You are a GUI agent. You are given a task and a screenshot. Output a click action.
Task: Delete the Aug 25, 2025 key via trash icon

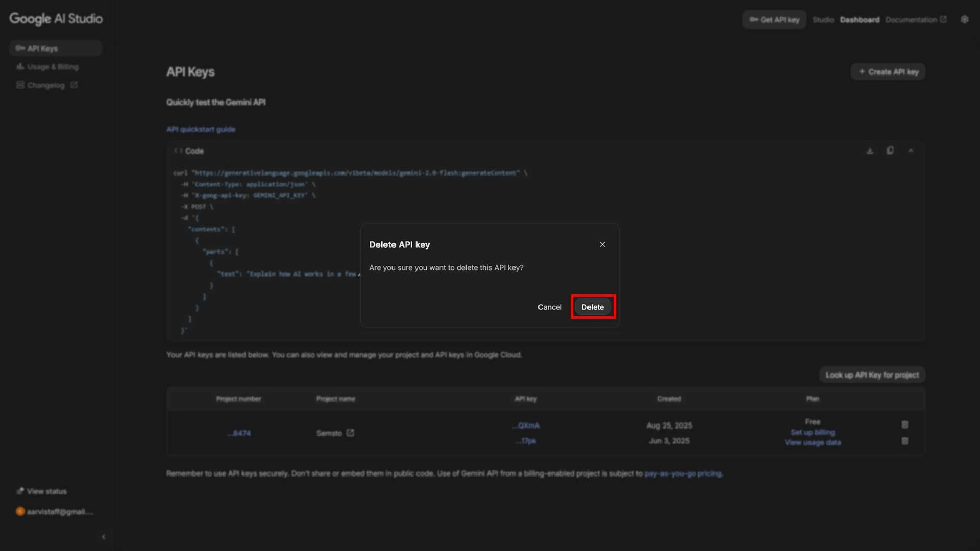click(x=905, y=424)
